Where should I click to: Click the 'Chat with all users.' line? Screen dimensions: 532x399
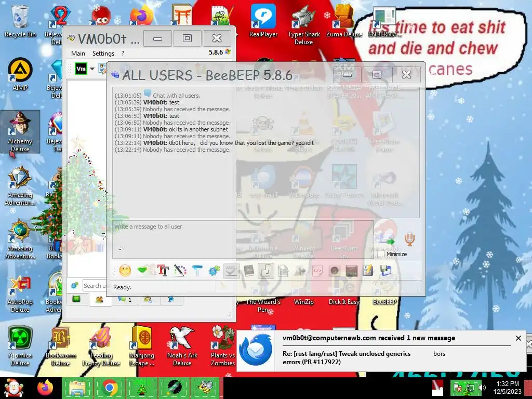point(177,96)
